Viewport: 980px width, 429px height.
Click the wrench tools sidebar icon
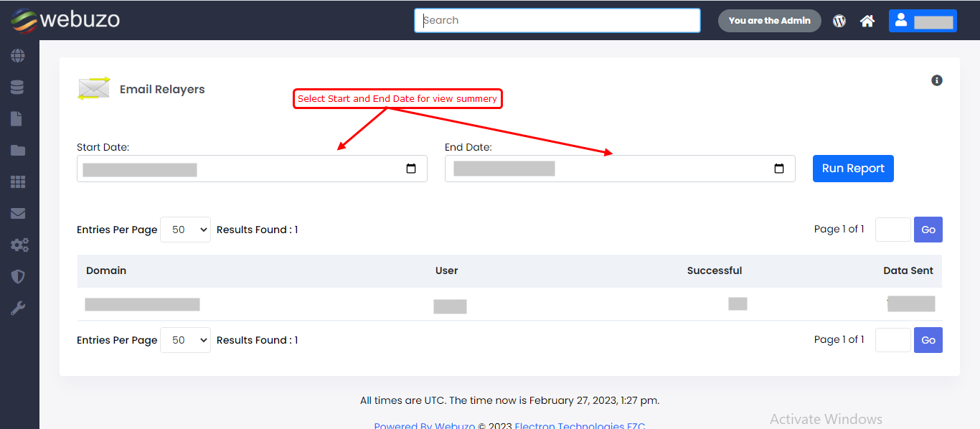pos(18,308)
